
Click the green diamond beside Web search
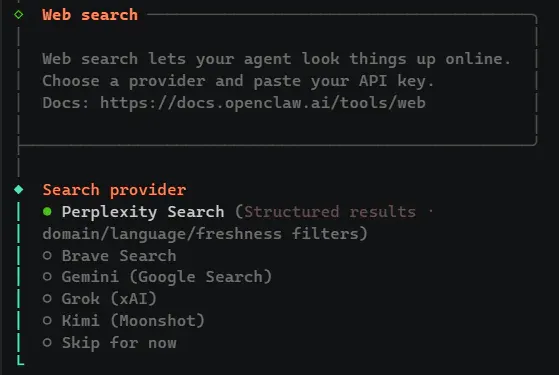coord(19,15)
